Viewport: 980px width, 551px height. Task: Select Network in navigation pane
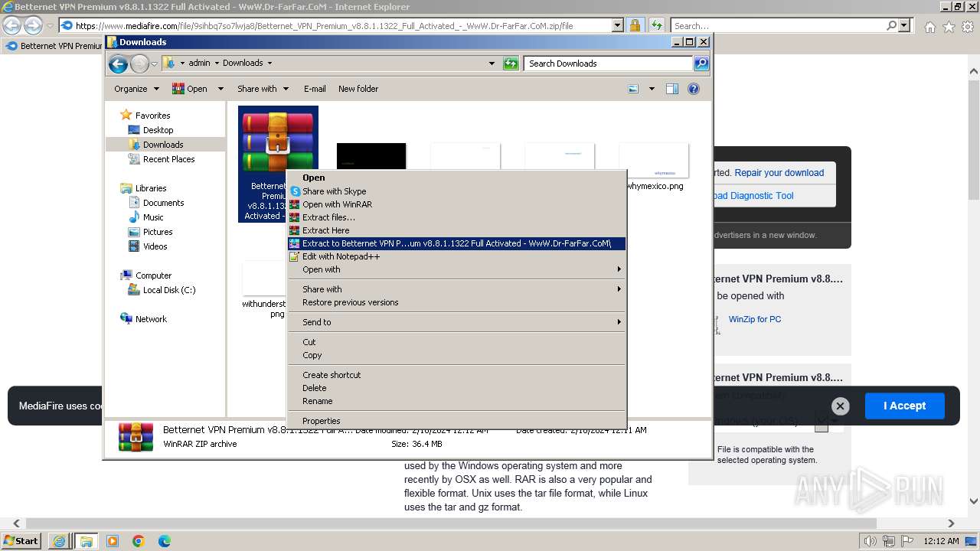coord(151,319)
